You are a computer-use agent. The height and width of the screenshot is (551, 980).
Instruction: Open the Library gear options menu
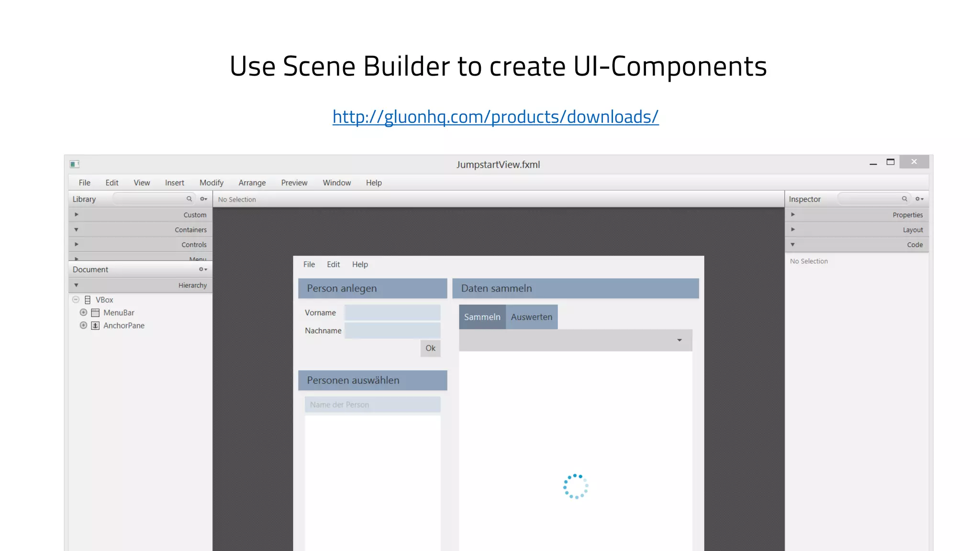point(203,199)
